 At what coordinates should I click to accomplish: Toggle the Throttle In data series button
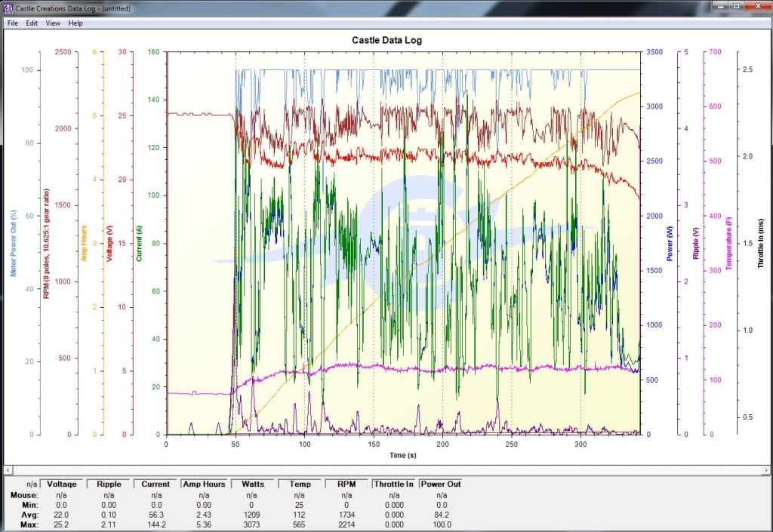click(394, 484)
